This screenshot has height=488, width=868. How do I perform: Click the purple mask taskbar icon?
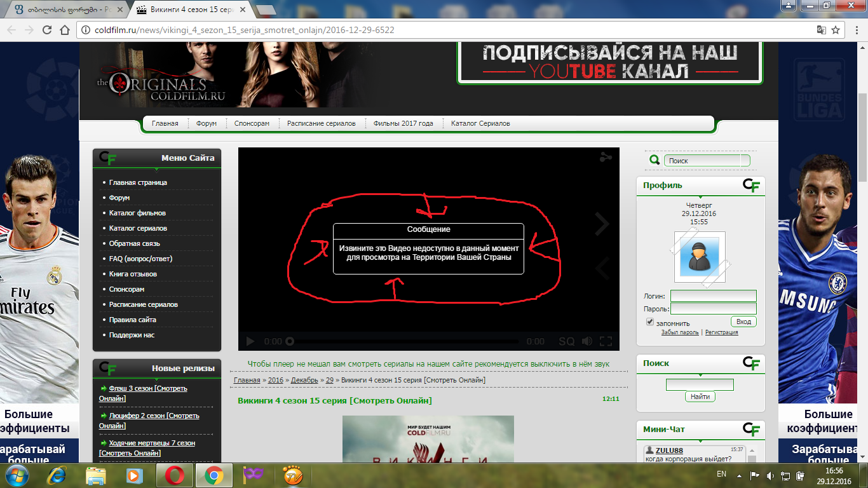coord(254,475)
